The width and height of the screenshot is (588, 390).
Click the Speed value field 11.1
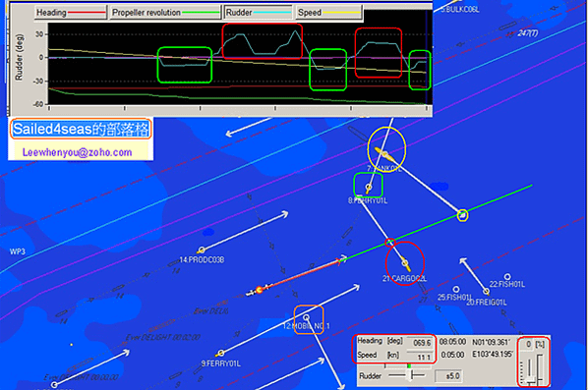421,357
